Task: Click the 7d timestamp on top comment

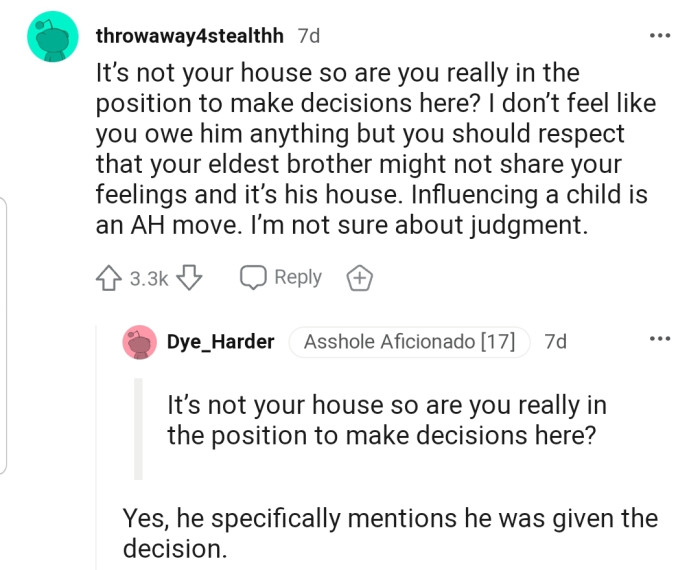Action: point(309,36)
